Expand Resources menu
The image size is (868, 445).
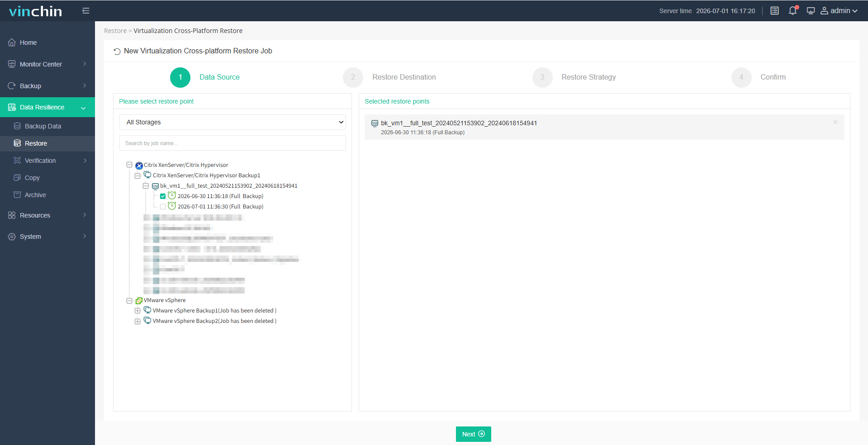[47, 215]
